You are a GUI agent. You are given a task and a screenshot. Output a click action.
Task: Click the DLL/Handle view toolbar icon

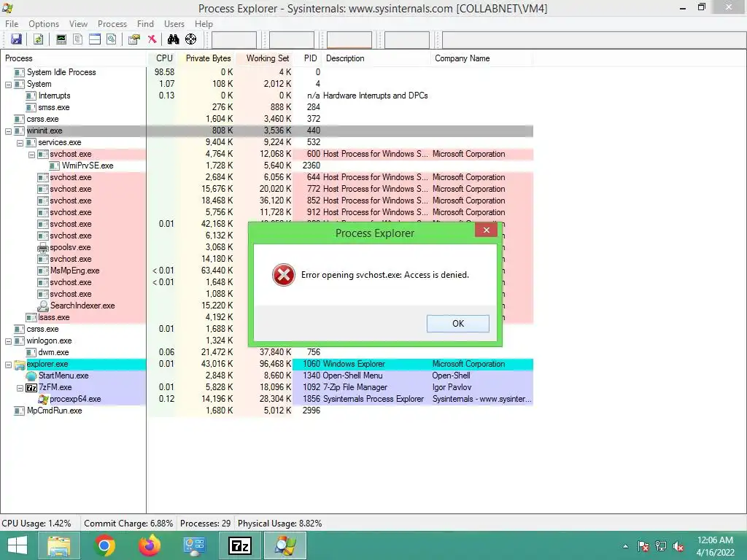[112, 39]
